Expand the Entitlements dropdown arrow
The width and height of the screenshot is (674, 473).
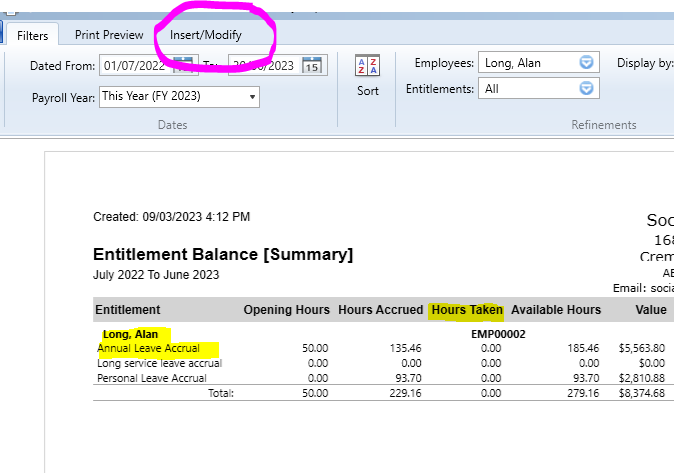[587, 89]
